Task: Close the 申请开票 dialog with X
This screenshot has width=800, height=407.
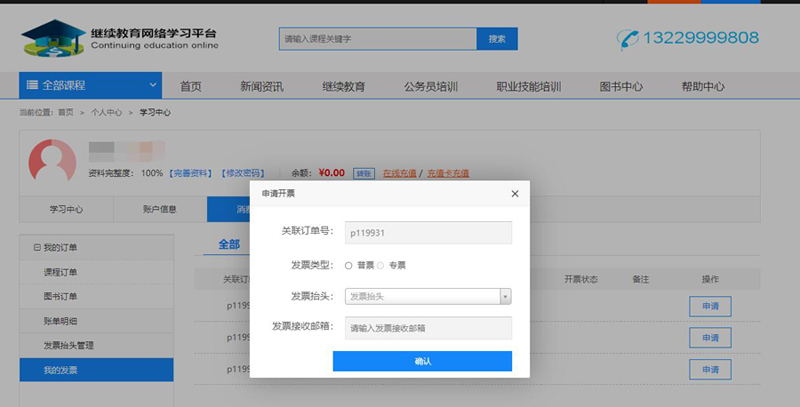Action: click(x=515, y=193)
